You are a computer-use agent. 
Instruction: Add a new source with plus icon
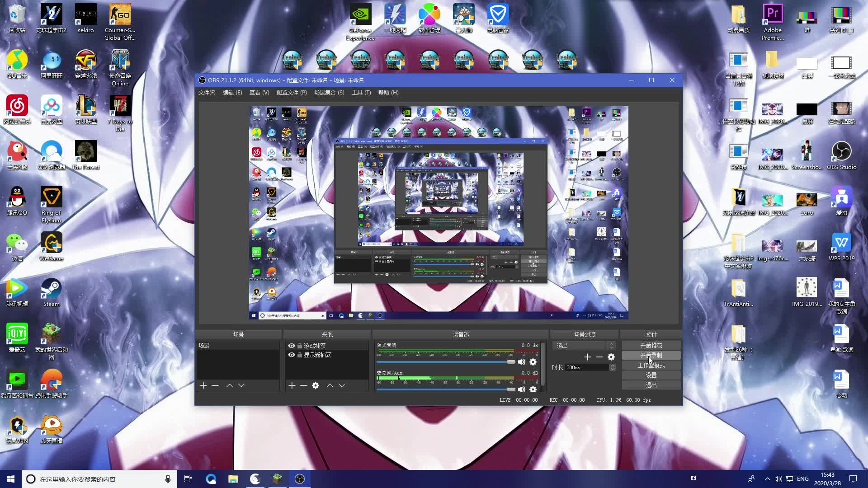click(292, 385)
